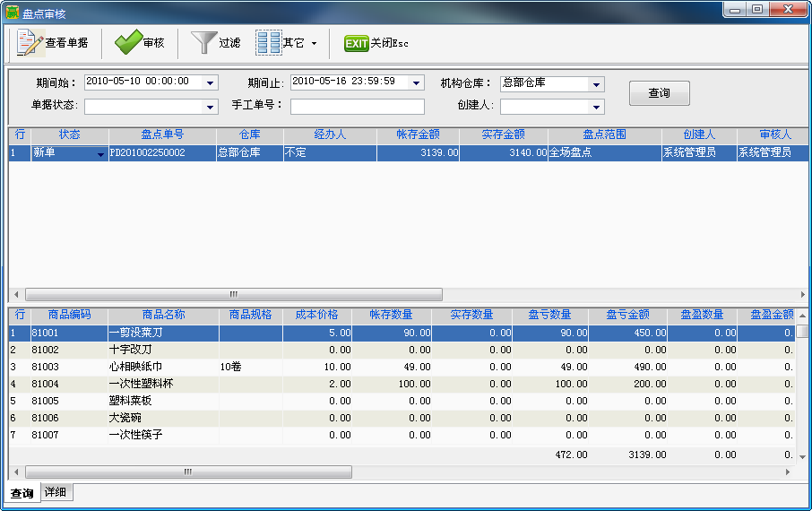This screenshot has width=812, height=511.
Task: Select the 查询 bottom tab
Action: [22, 493]
